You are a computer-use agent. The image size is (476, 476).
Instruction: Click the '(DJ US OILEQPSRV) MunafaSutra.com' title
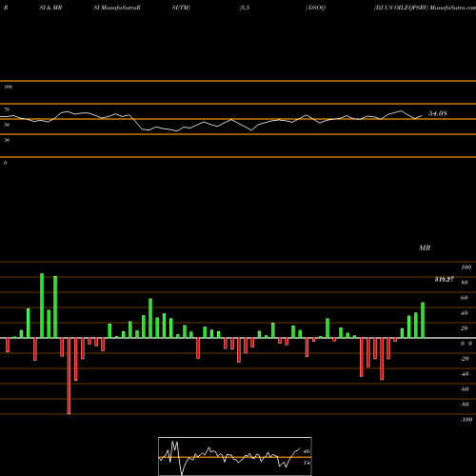(425, 8)
